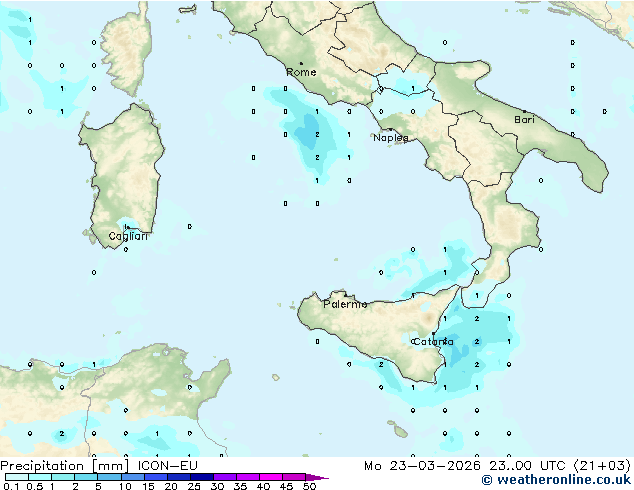Click the Palermo city label
Viewport: 634px width, 490px height.
pos(345,304)
